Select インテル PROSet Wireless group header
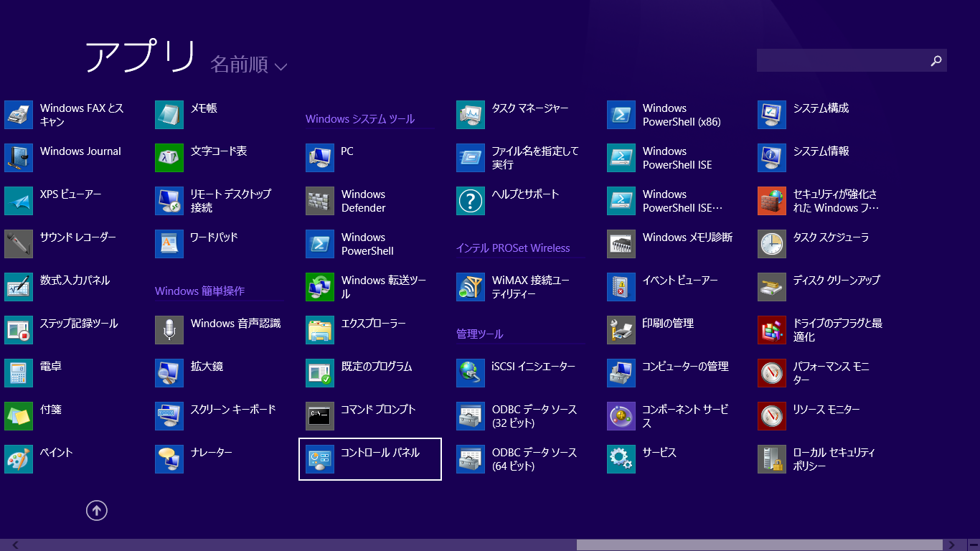The height and width of the screenshot is (551, 980). 513,248
